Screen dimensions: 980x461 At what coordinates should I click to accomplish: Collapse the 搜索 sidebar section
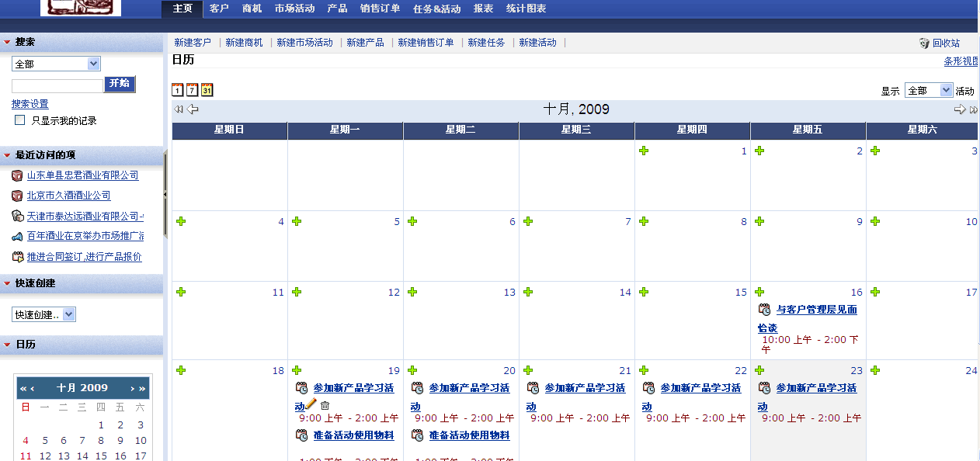click(x=7, y=42)
